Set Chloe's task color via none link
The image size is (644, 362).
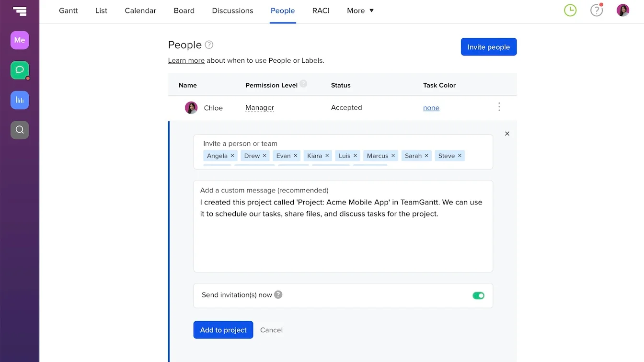click(x=431, y=108)
